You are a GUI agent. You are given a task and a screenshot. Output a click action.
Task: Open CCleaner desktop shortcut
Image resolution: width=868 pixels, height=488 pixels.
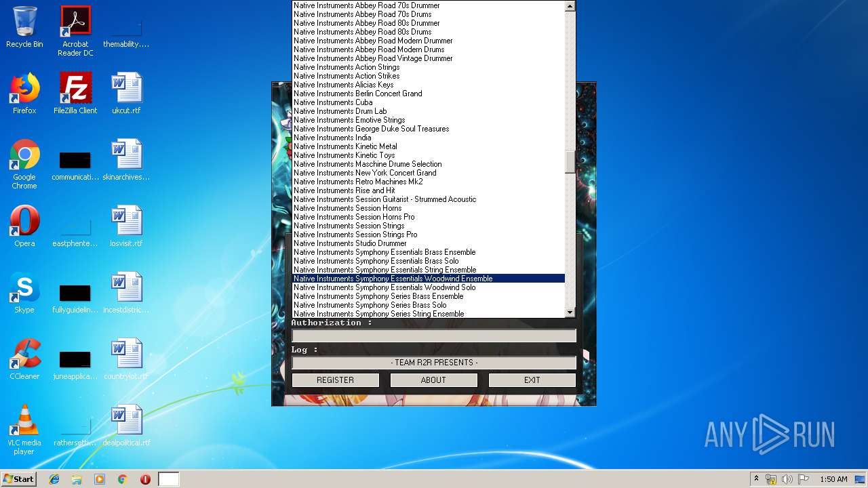pyautogui.click(x=24, y=359)
